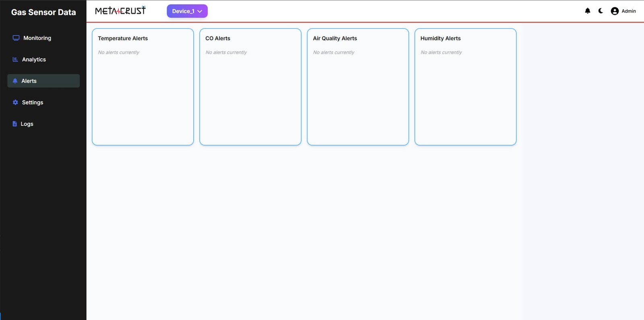644x320 pixels.
Task: Navigate to Settings in the sidebar
Action: (x=33, y=102)
